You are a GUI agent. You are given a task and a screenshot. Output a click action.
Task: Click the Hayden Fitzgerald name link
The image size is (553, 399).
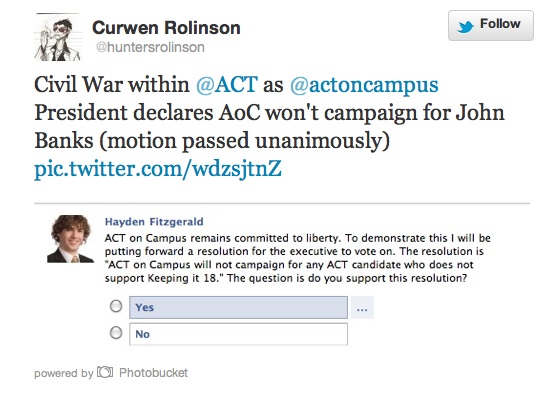[x=154, y=222]
